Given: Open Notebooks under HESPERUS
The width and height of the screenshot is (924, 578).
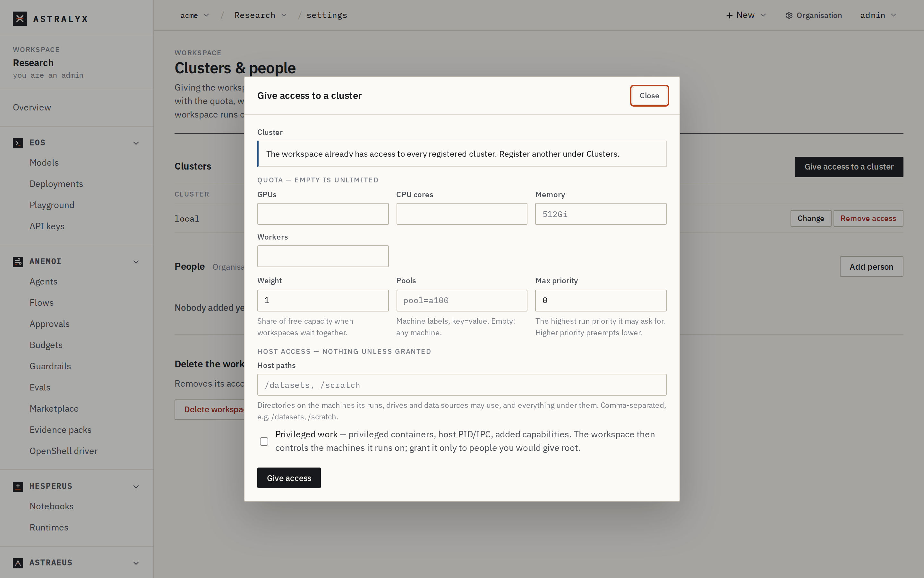Looking at the screenshot, I should point(52,506).
